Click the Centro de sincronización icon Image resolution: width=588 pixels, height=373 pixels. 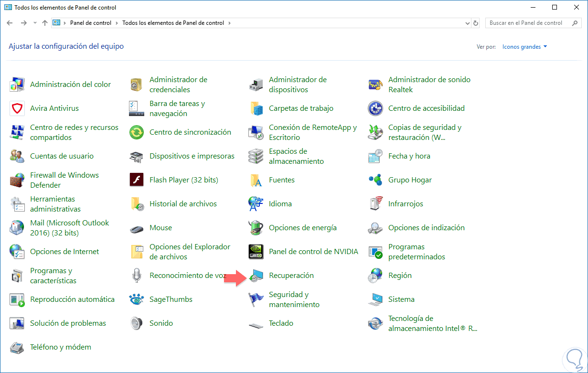137,132
